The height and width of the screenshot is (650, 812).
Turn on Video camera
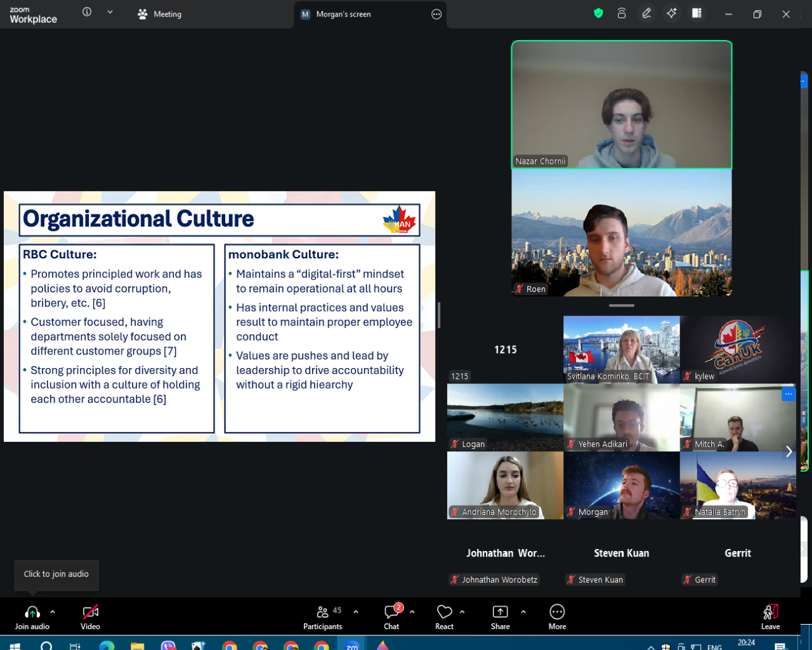pyautogui.click(x=90, y=616)
